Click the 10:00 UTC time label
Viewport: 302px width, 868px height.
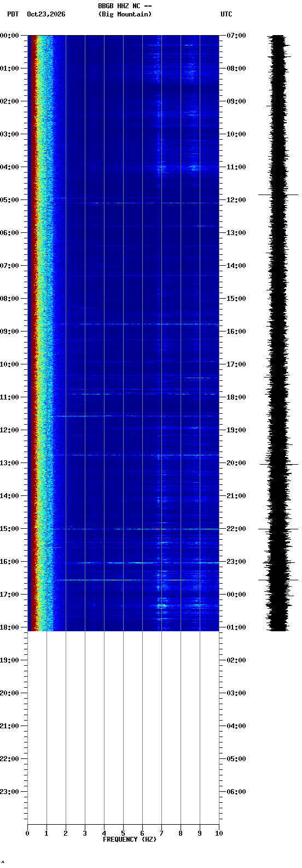(x=236, y=134)
